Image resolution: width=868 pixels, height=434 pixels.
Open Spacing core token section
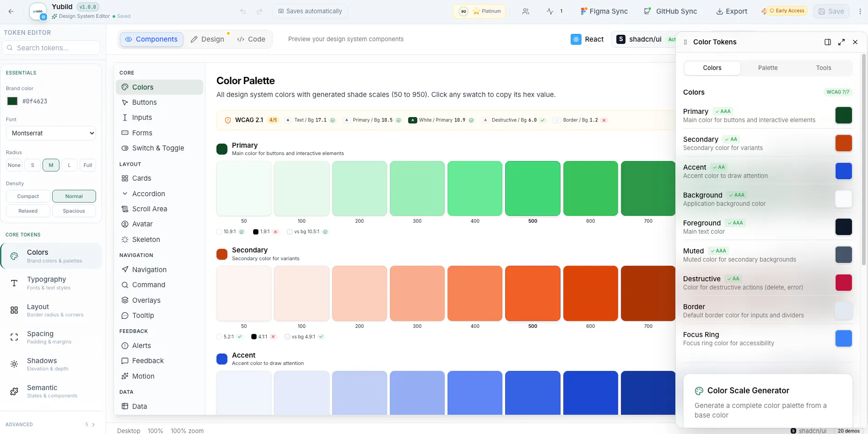(x=51, y=338)
